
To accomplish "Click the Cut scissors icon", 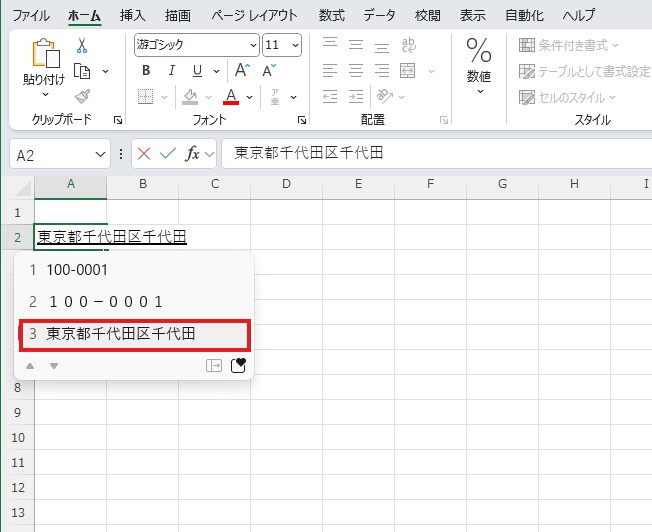I will pyautogui.click(x=82, y=45).
